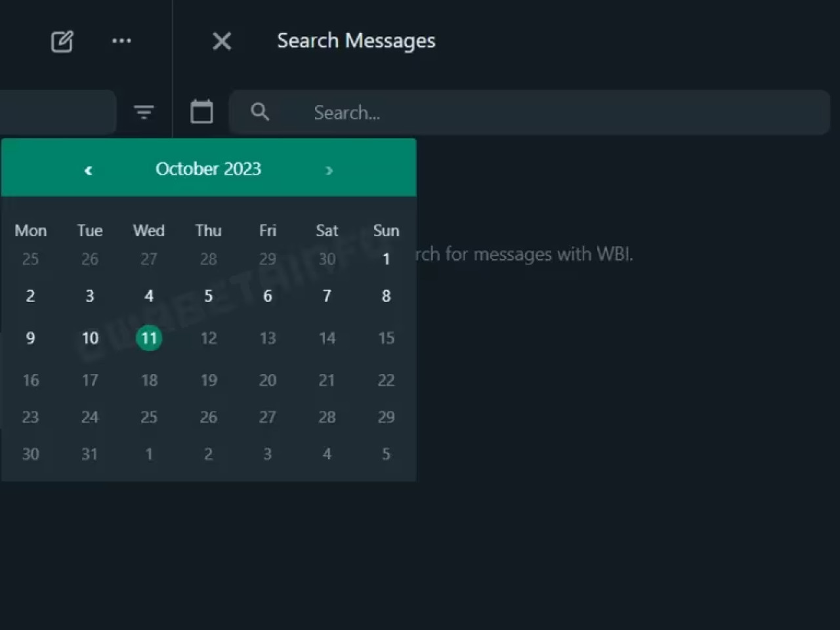Click October 12 in the calendar

pos(208,338)
